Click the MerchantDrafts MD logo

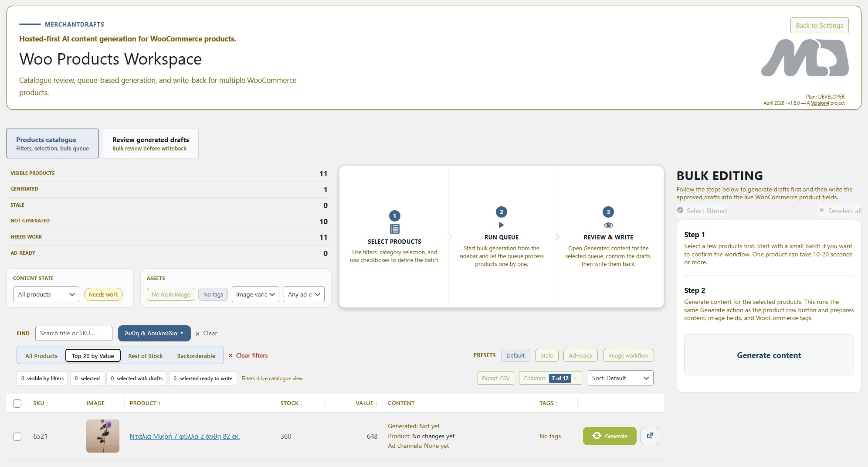(x=805, y=58)
